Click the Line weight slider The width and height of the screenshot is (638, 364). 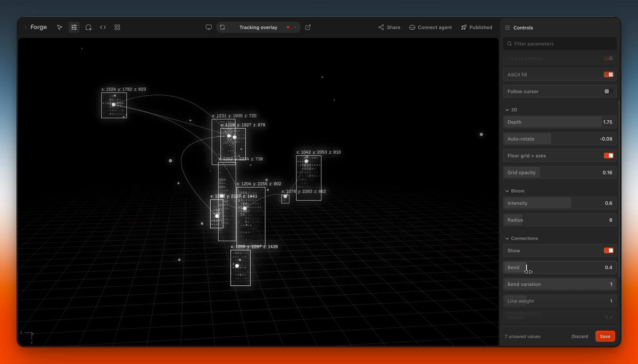click(560, 301)
